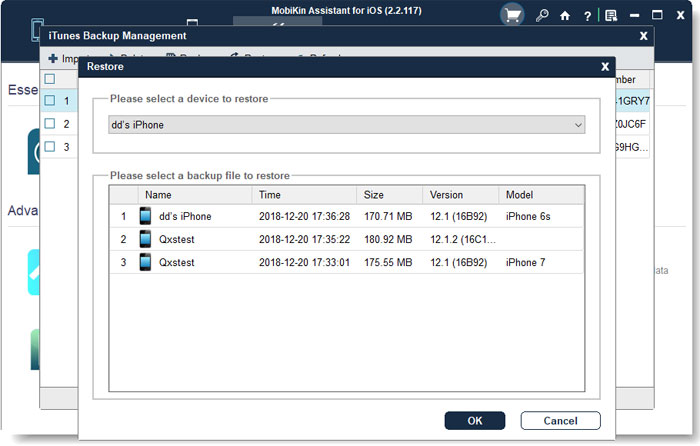Maximize the MobiKin Assistant window
Image resolution: width=700 pixels, height=446 pixels.
657,15
